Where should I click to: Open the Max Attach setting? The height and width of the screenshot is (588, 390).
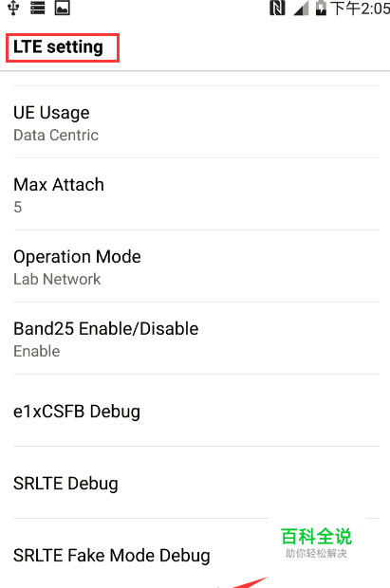coord(196,194)
